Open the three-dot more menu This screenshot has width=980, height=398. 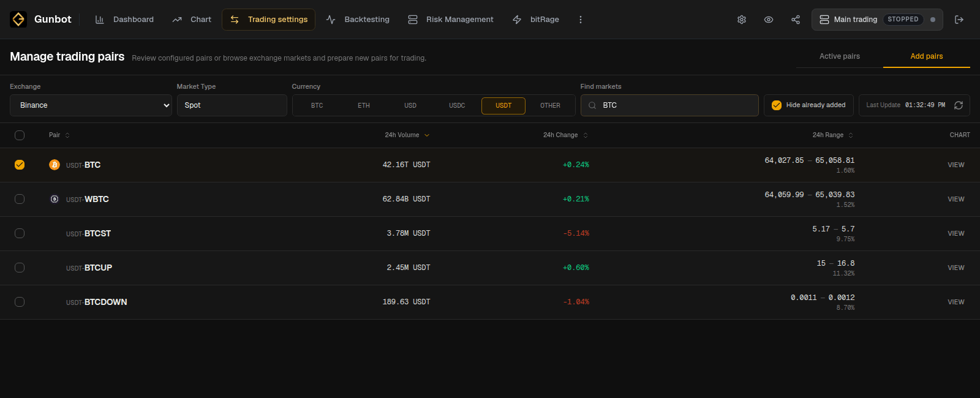tap(581, 20)
